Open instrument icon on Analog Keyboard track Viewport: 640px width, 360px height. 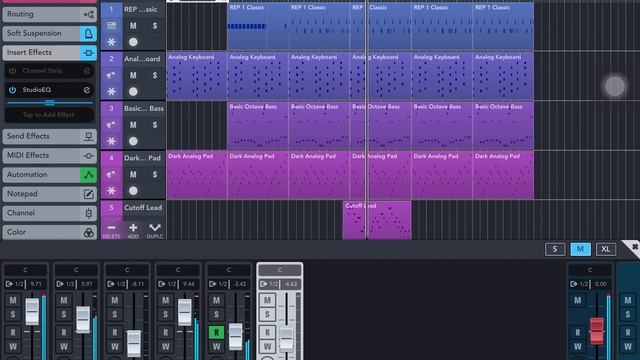click(111, 75)
